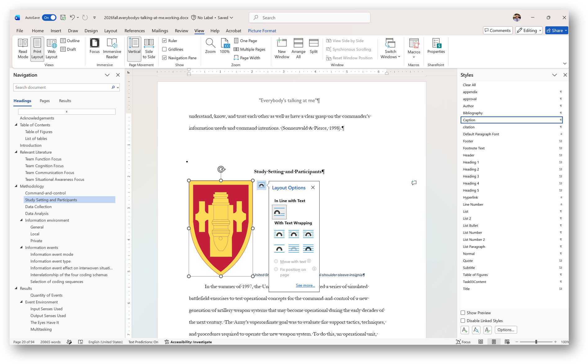
Task: Click See more link in Layout Options
Action: coord(305,285)
